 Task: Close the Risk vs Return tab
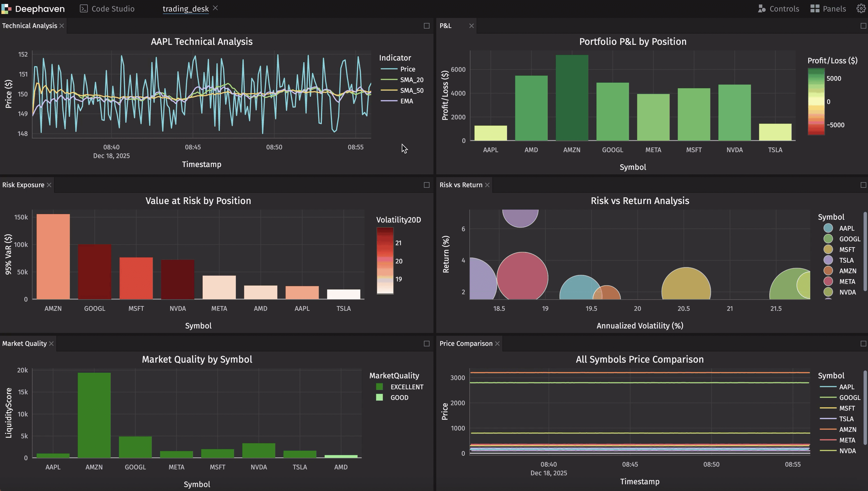487,185
